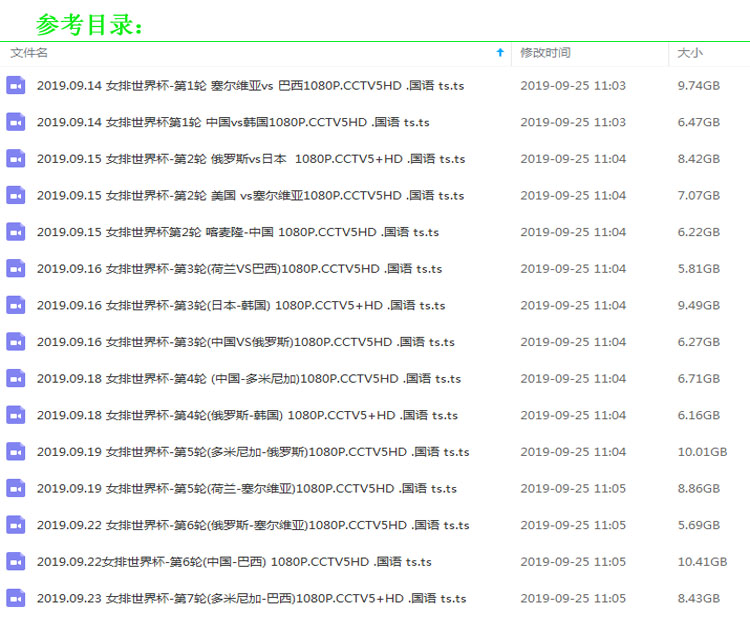Sort files by 修改时间 column header
This screenshot has height=618, width=750.
click(545, 52)
